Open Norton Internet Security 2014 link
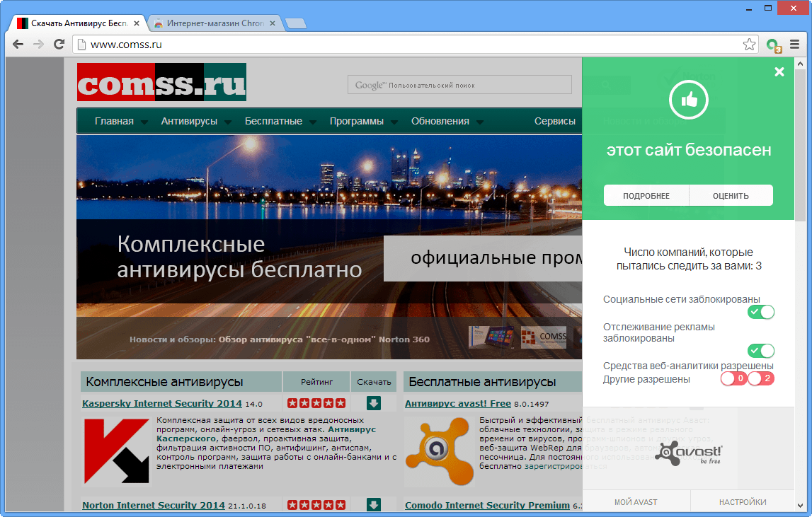Image resolution: width=812 pixels, height=517 pixels. click(x=154, y=505)
